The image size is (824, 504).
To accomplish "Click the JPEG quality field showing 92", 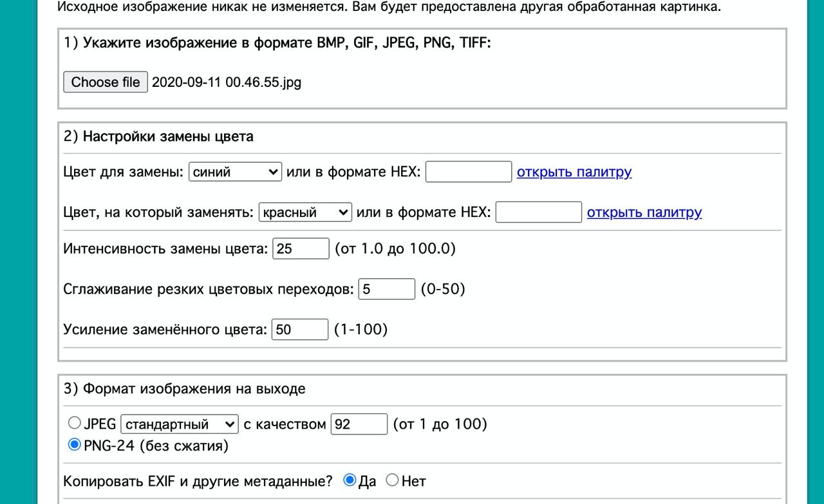I will click(359, 424).
